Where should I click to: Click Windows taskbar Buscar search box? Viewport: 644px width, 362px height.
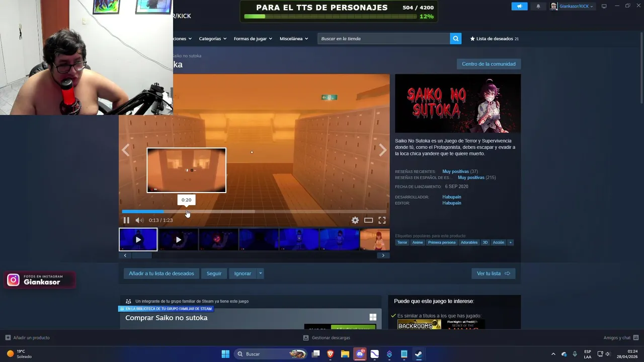pos(271,354)
